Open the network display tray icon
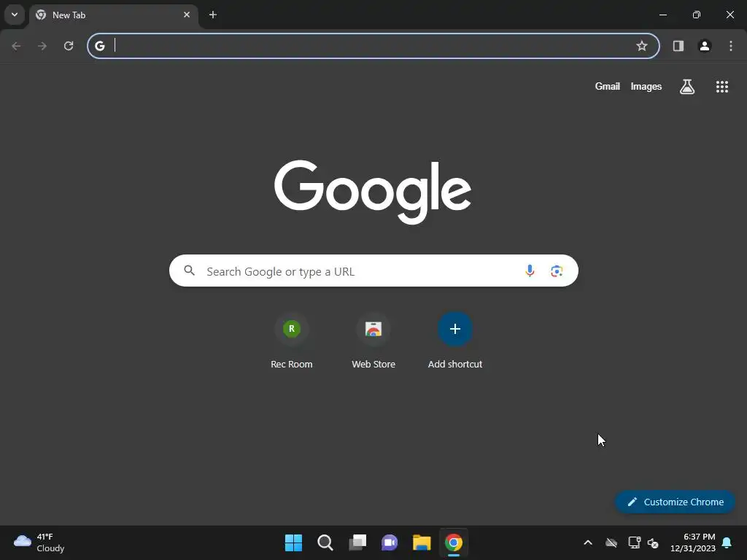The width and height of the screenshot is (747, 560). point(634,542)
